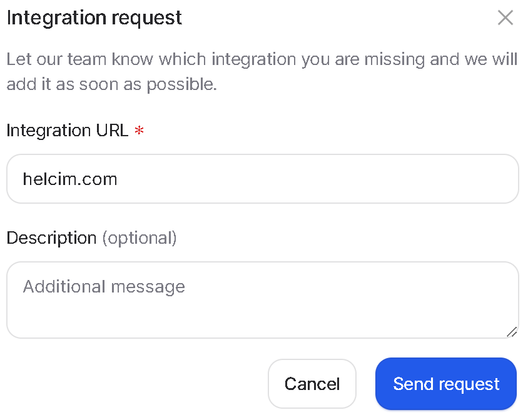Screen dimensions: 528x420
Task: Click the X icon beside the dialog title
Action: 505,17
